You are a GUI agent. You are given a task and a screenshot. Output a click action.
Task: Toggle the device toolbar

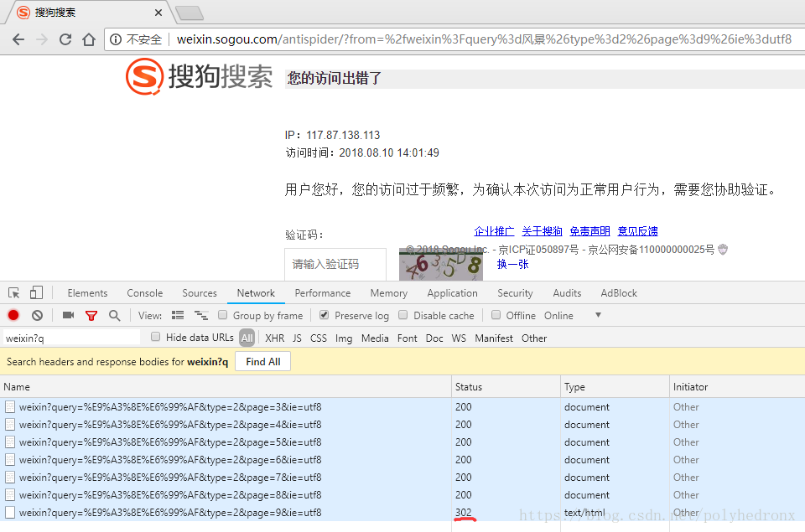tap(34, 292)
